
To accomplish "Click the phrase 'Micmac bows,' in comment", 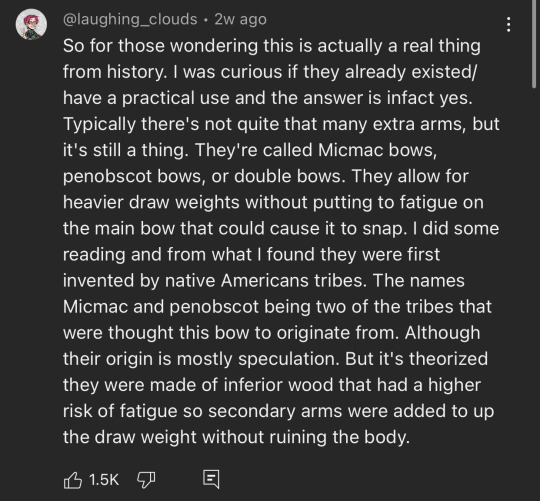I will pyautogui.click(x=377, y=150).
